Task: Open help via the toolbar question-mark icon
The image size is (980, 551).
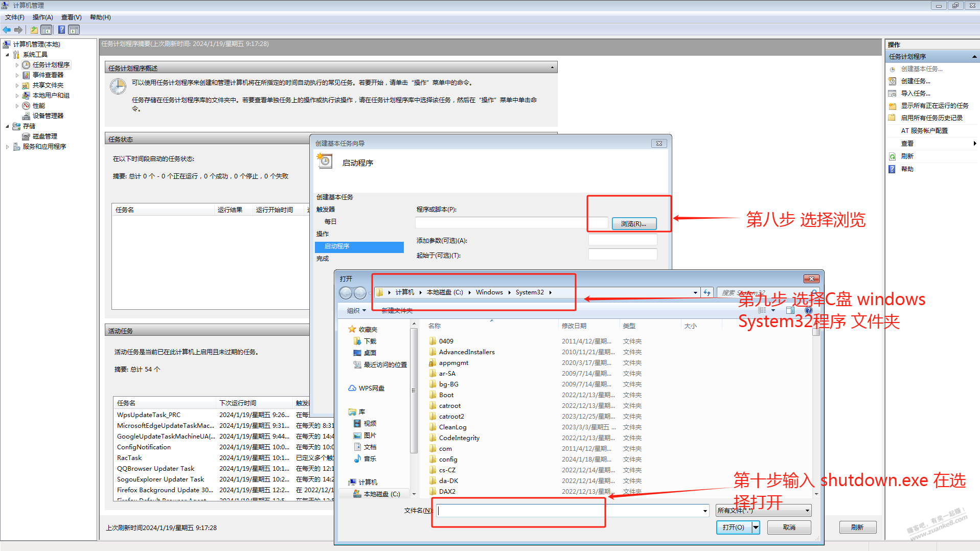Action: [x=61, y=30]
